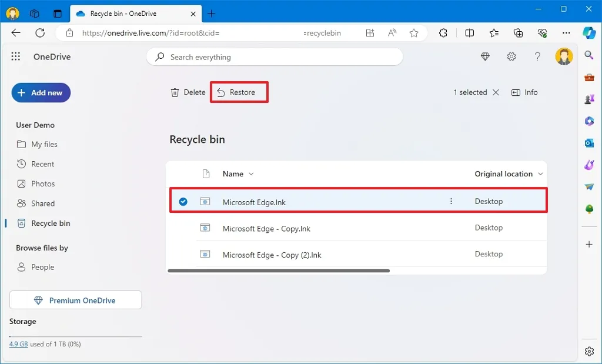This screenshot has height=364, width=602.
Task: Open Browser essentials in the Edge toolbar
Action: coord(542,33)
